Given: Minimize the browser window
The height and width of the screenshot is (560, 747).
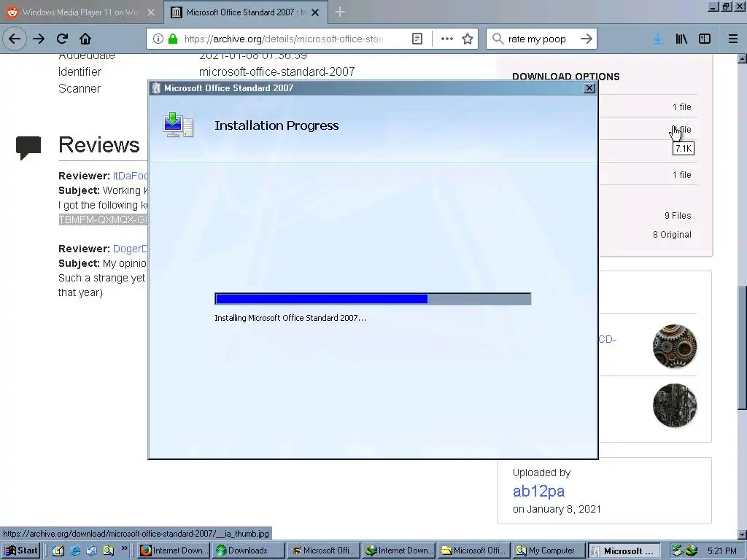Looking at the screenshot, I should click(713, 7).
